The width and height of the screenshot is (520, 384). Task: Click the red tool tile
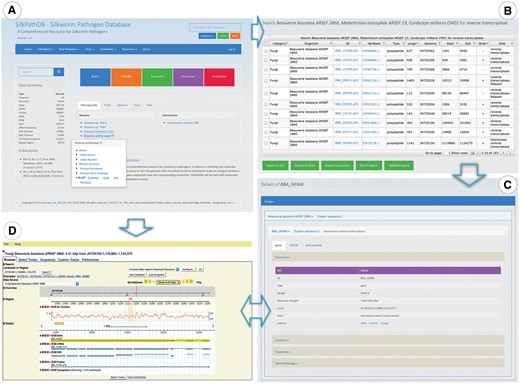(219, 77)
